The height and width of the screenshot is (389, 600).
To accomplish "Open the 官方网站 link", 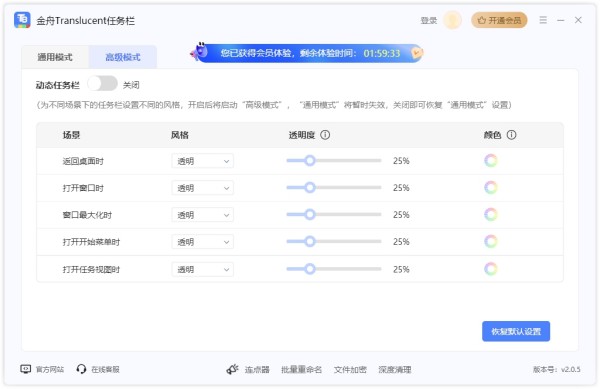I will [x=50, y=369].
